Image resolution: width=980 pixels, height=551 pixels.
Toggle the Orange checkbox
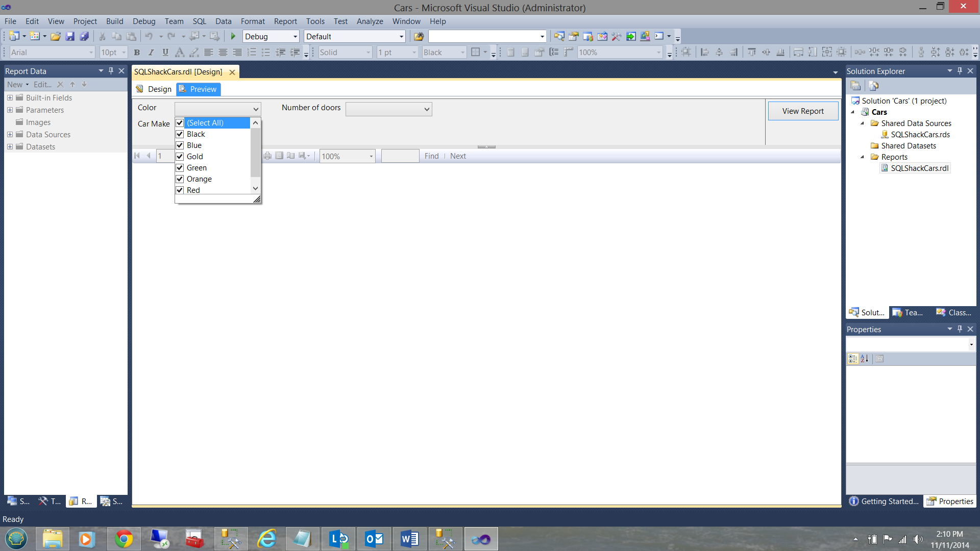pos(180,179)
